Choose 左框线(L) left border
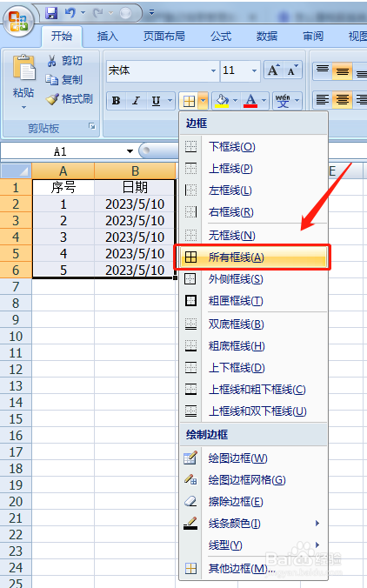 [254, 190]
